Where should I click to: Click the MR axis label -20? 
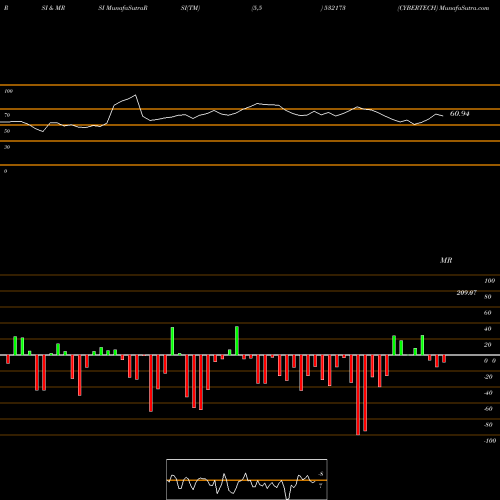[488, 377]
